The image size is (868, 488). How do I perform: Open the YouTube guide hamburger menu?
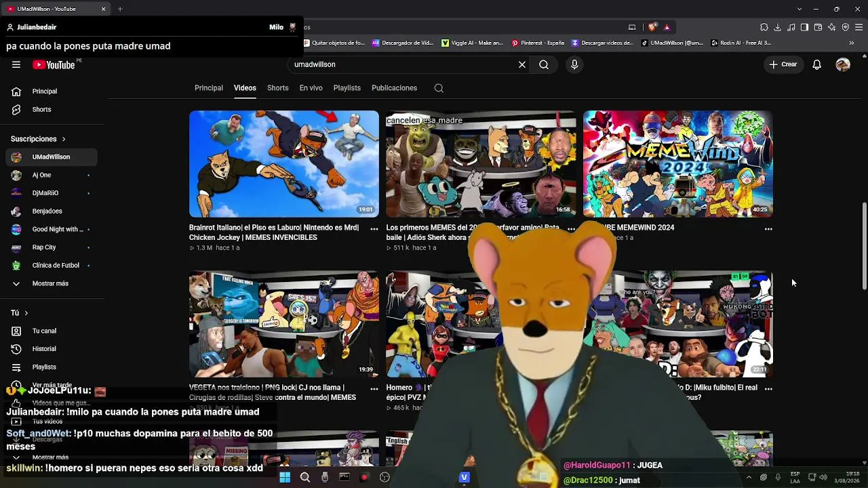point(16,64)
